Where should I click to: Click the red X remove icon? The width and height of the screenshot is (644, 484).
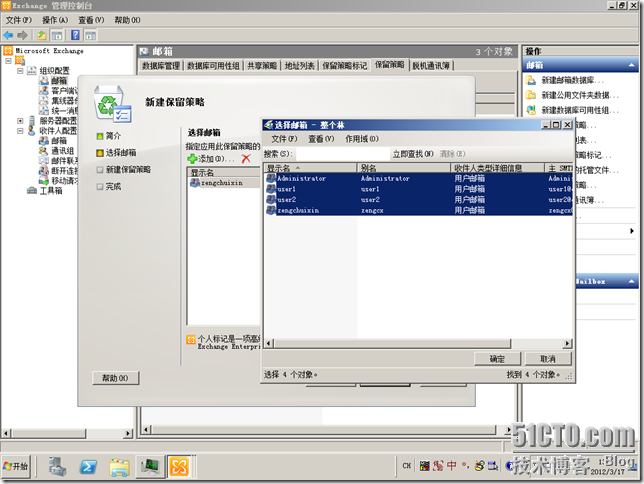click(x=246, y=159)
